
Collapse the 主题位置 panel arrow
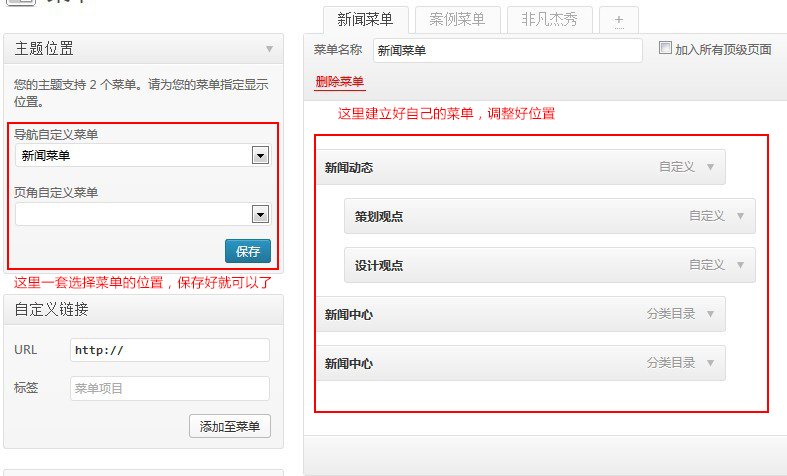click(269, 49)
